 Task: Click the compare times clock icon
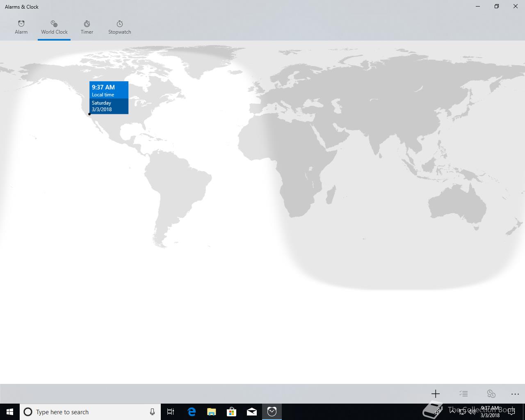(x=491, y=394)
